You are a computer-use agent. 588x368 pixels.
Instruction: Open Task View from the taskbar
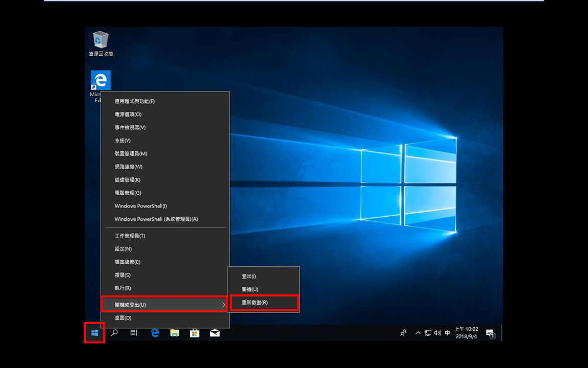click(x=134, y=333)
